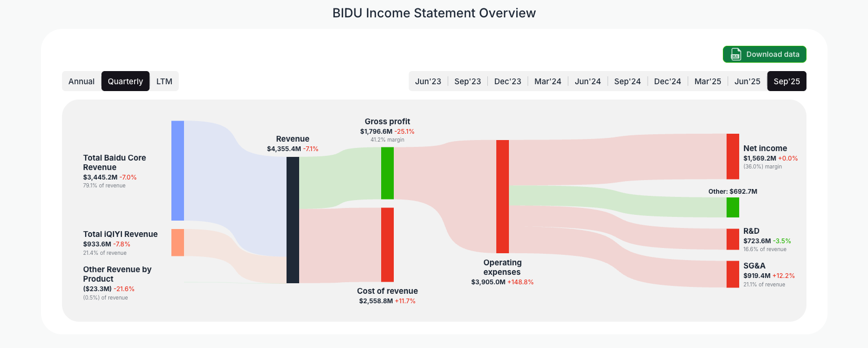Switch to Annual view
The height and width of the screenshot is (348, 868).
(81, 81)
